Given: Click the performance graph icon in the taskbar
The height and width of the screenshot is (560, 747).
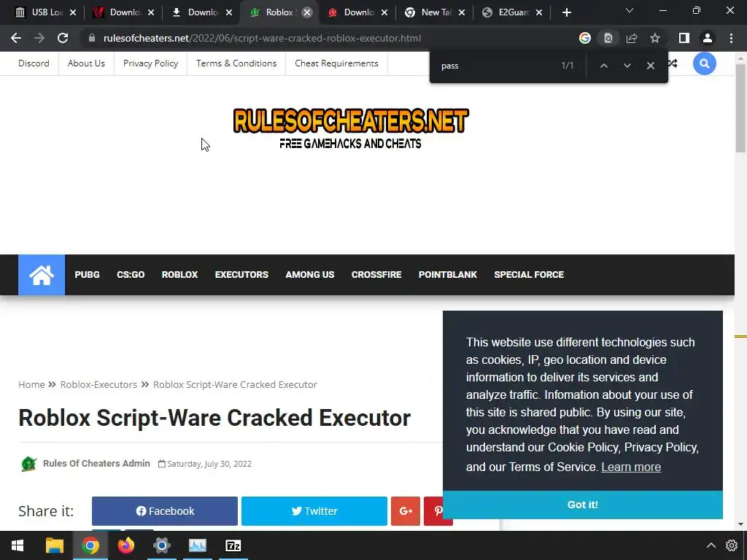Looking at the screenshot, I should [197, 545].
